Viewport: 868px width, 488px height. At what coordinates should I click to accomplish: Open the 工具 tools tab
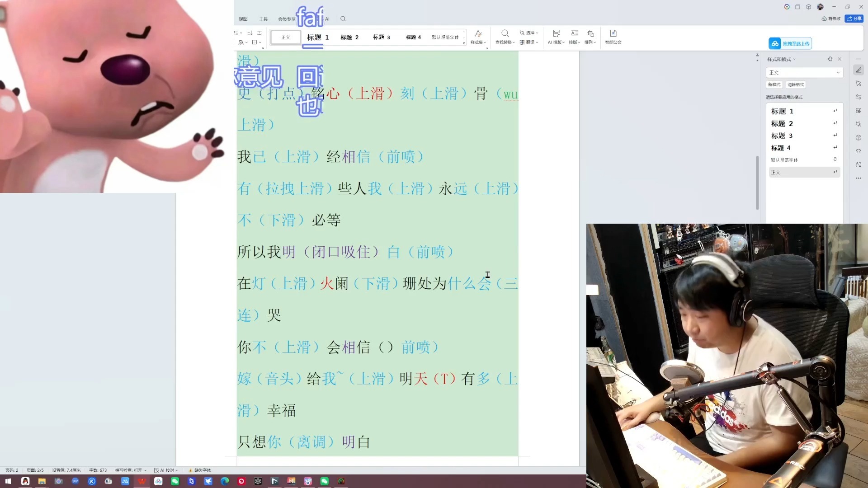coord(264,19)
